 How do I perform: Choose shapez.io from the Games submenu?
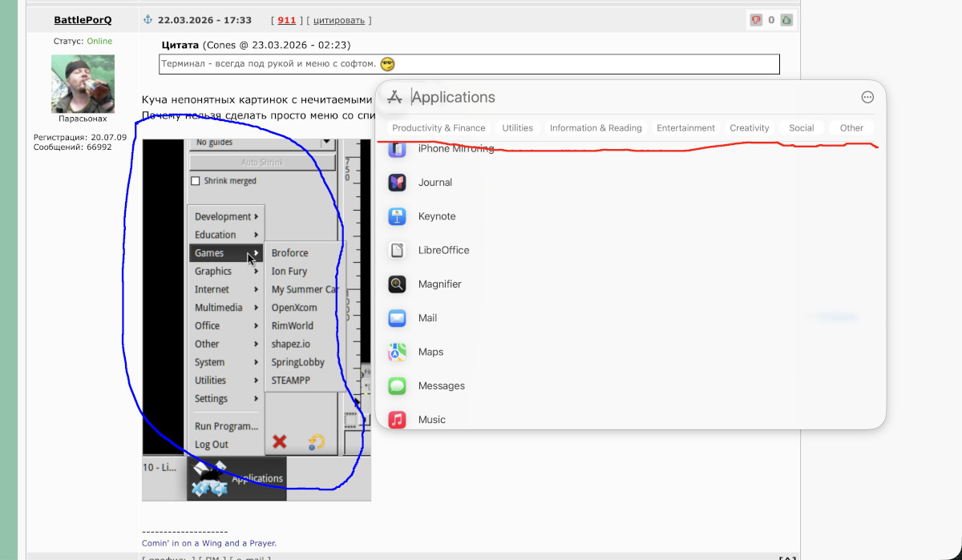click(291, 344)
